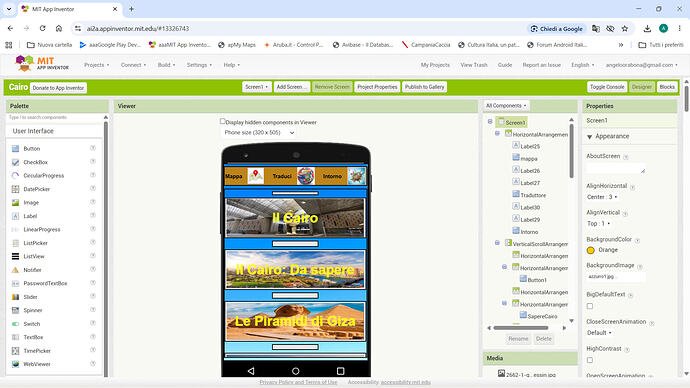Viewport: 690px width, 388px height.
Task: Change AlignVertical Top : 1 dropdown
Action: (x=599, y=223)
